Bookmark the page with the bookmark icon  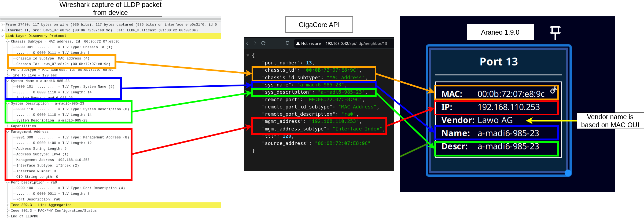[x=287, y=43]
